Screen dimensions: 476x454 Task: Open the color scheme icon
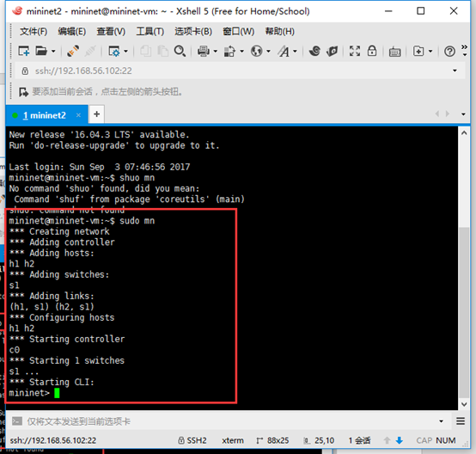229,51
